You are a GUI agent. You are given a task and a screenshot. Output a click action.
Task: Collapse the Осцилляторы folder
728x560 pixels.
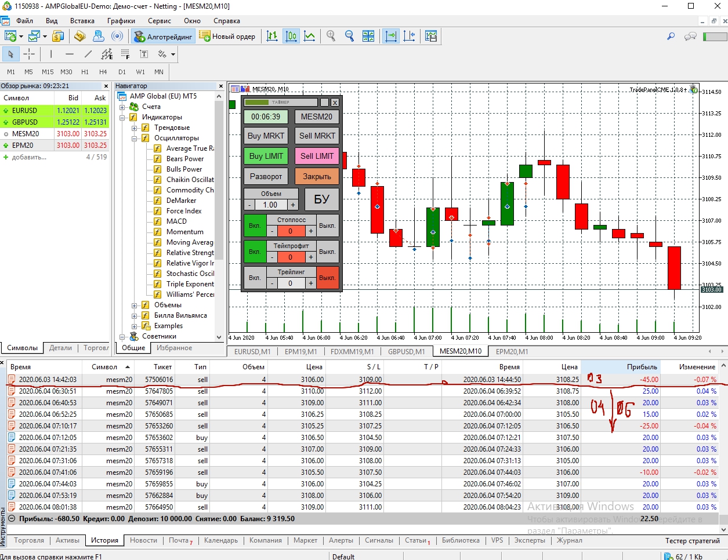(135, 138)
